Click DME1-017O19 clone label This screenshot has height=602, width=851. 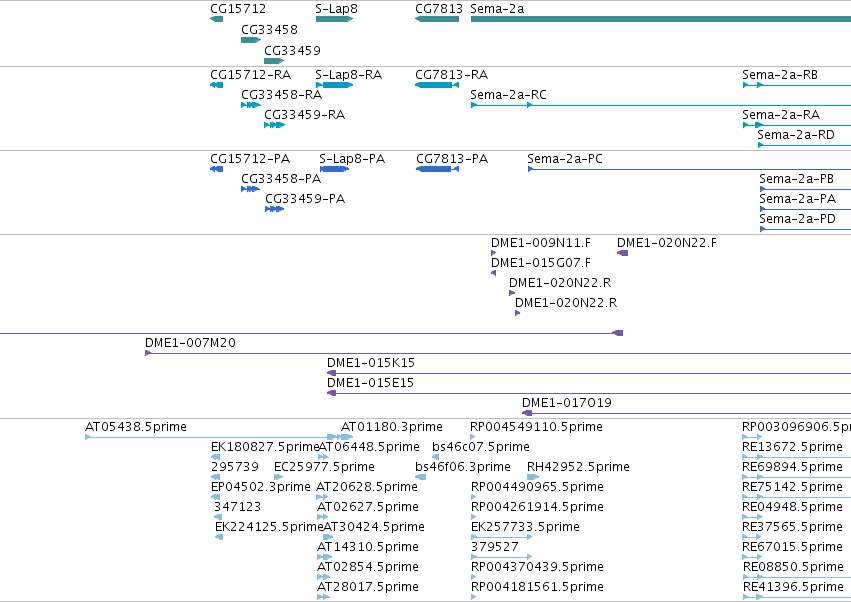coord(567,403)
